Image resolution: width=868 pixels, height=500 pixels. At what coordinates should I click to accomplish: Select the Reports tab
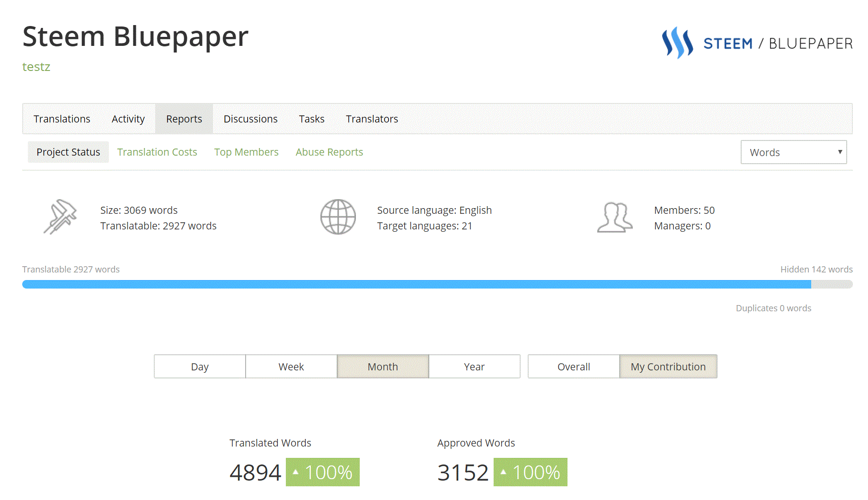184,119
